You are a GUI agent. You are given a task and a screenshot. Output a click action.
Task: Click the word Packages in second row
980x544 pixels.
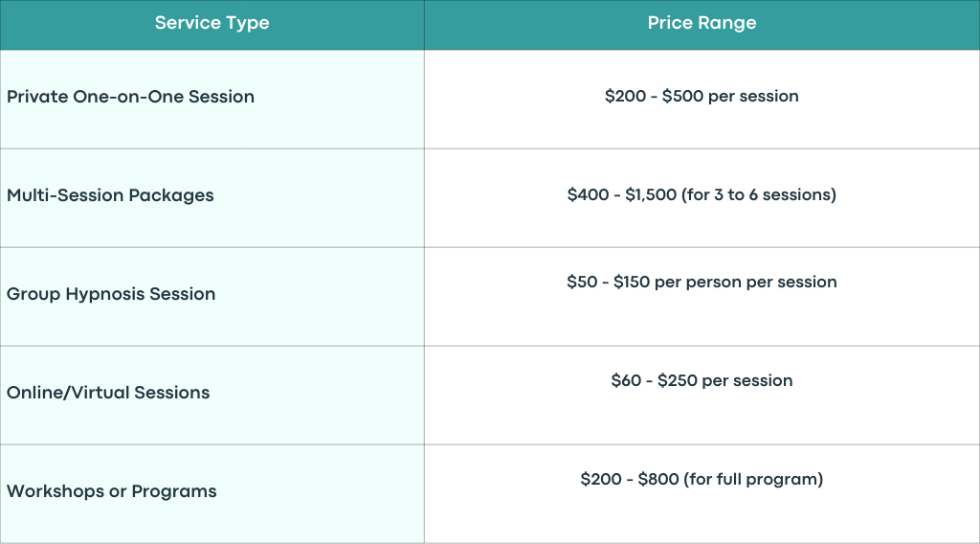tap(171, 195)
